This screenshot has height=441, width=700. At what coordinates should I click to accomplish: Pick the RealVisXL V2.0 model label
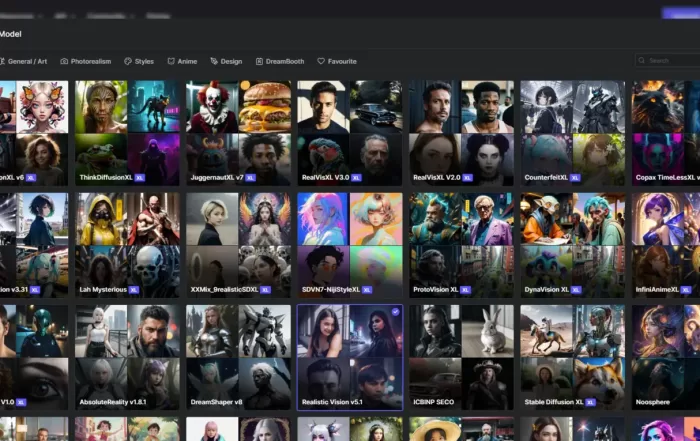click(437, 178)
